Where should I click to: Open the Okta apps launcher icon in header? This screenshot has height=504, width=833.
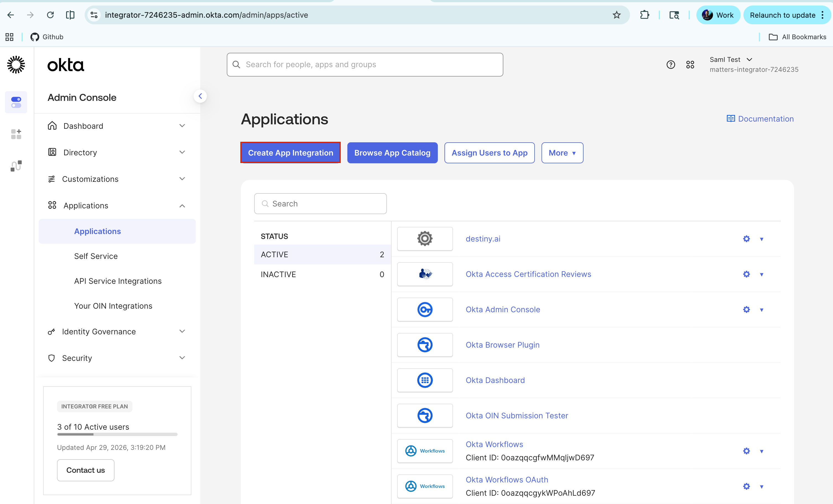[x=690, y=65]
